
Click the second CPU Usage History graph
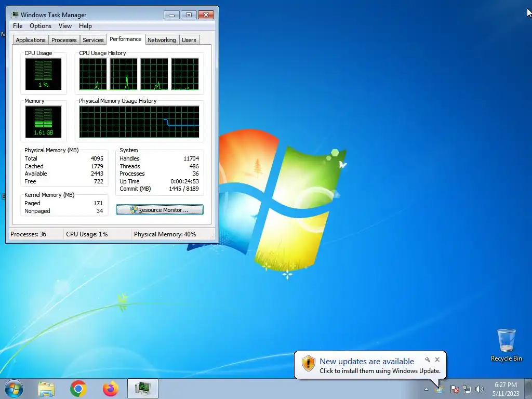pyautogui.click(x=124, y=74)
